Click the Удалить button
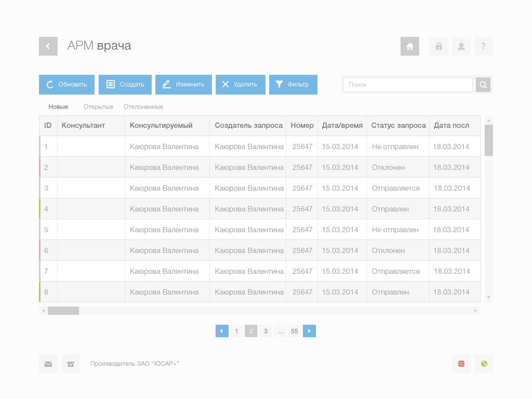This screenshot has height=399, width=532. pos(240,85)
